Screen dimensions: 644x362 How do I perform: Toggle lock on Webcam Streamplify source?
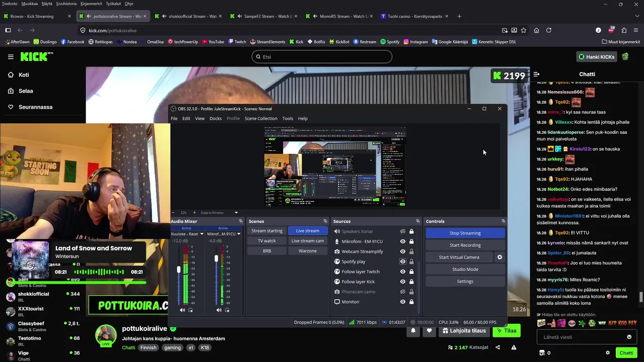click(x=412, y=251)
